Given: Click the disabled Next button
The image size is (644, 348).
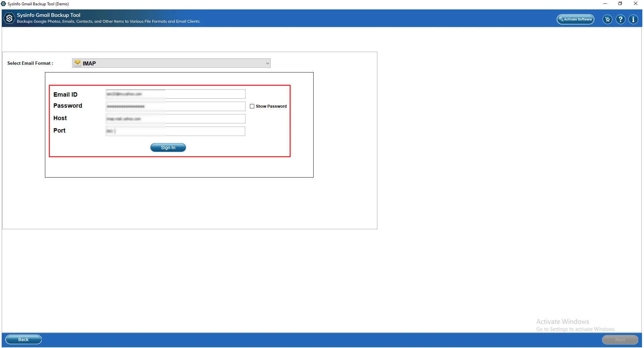Looking at the screenshot, I should (620, 340).
